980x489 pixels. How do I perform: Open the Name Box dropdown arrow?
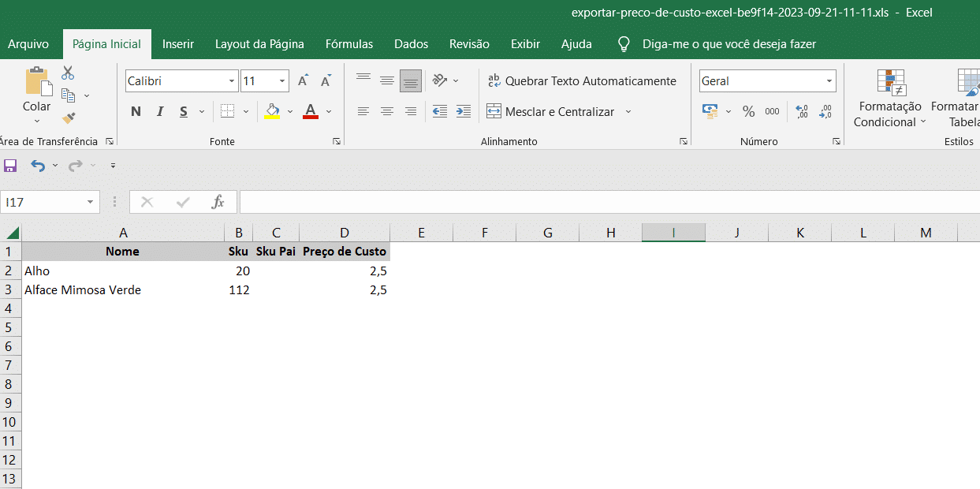90,203
